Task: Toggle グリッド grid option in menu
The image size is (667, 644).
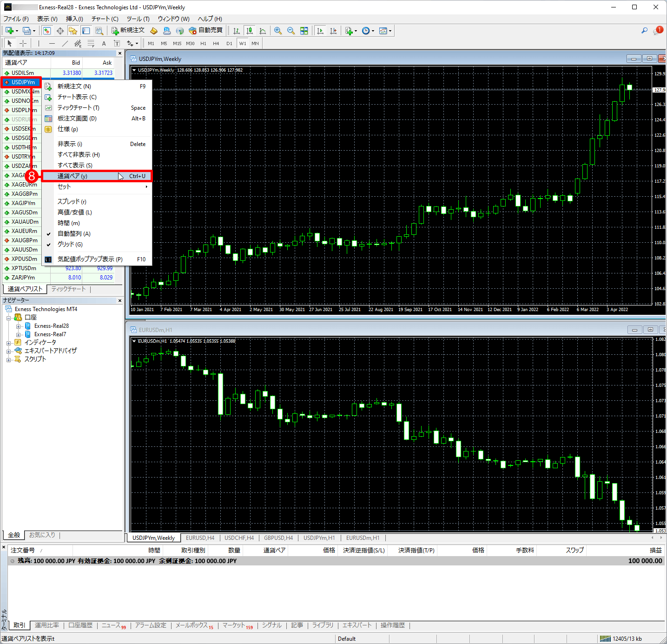Action: [97, 245]
